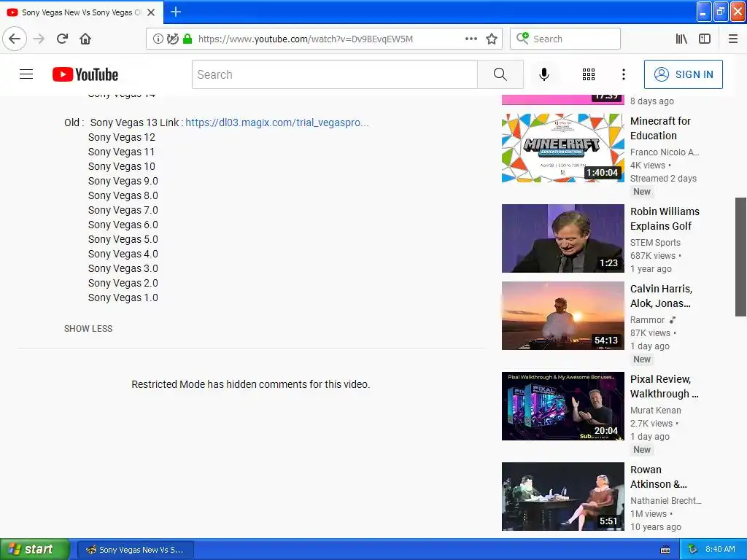Open the dl03.magix.com trial link

(276, 122)
